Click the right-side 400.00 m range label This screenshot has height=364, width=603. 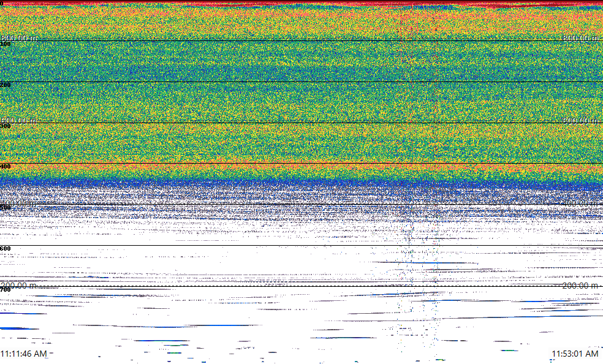click(580, 203)
